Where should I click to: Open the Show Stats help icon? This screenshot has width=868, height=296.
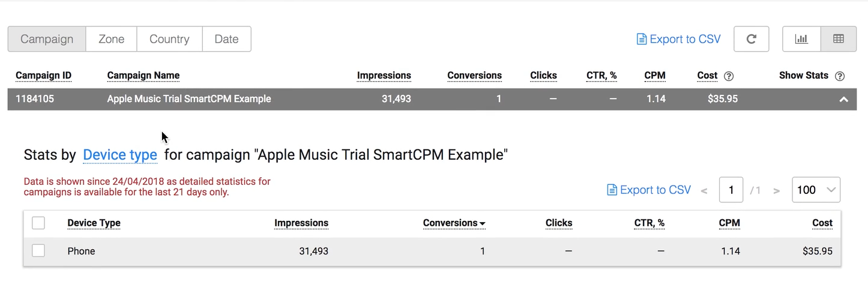pyautogui.click(x=840, y=76)
